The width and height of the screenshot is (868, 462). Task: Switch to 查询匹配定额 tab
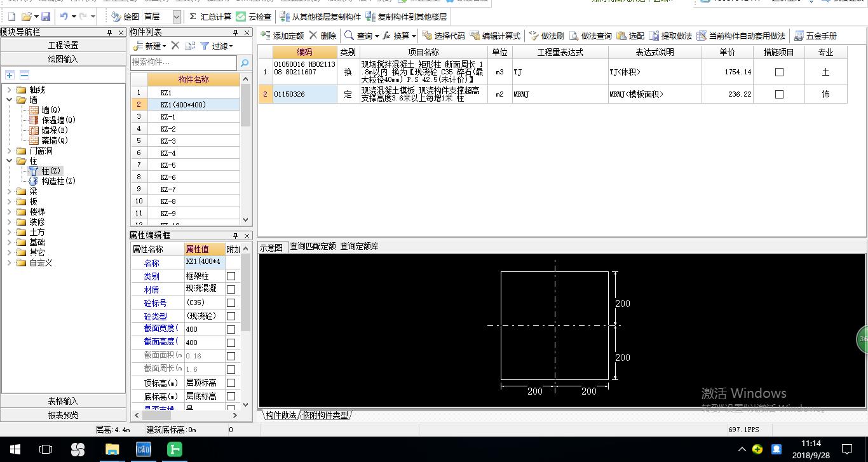coord(313,247)
